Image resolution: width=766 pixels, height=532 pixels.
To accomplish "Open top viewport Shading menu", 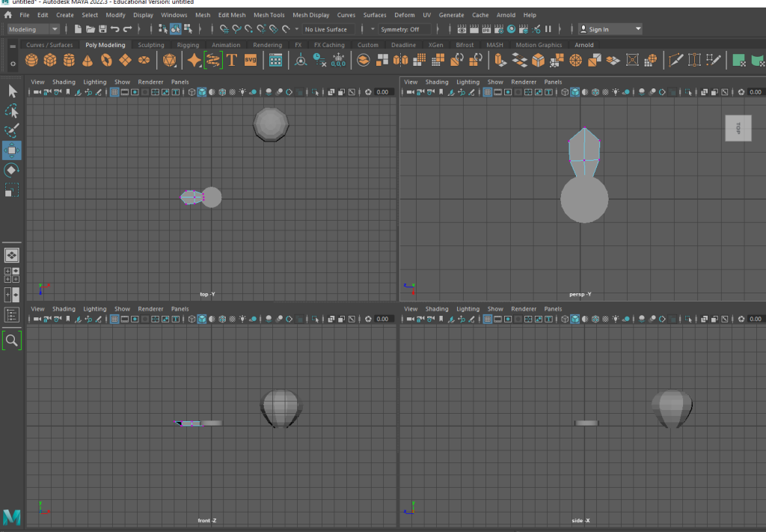I will tap(64, 82).
